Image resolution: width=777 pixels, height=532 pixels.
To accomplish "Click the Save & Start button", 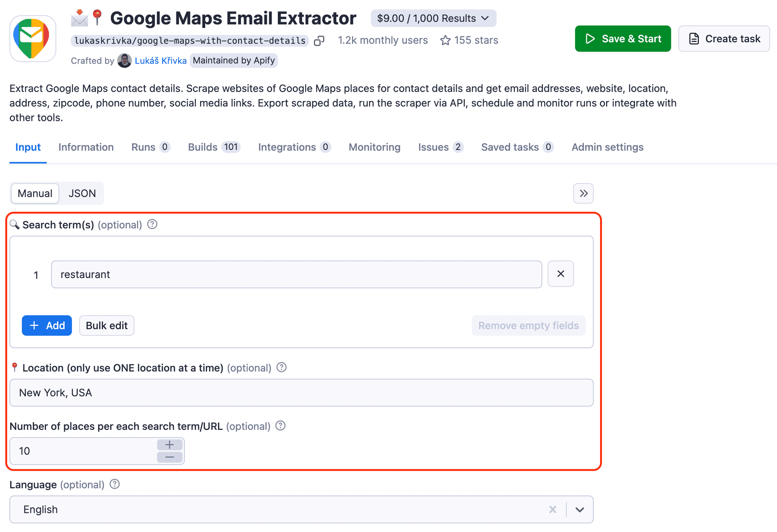I will (623, 38).
